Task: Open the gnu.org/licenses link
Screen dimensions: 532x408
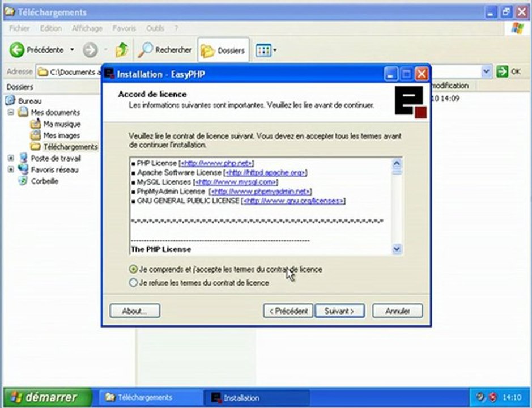Action: coord(293,201)
